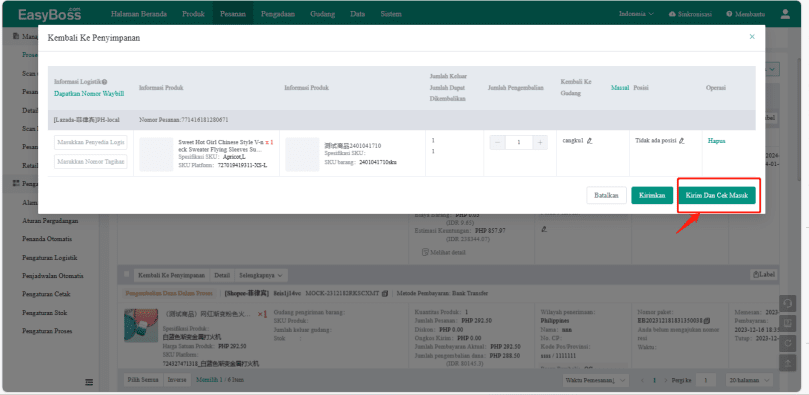Edit the cangku1 warehouse pencil icon
This screenshot has width=809, height=395.
[589, 141]
